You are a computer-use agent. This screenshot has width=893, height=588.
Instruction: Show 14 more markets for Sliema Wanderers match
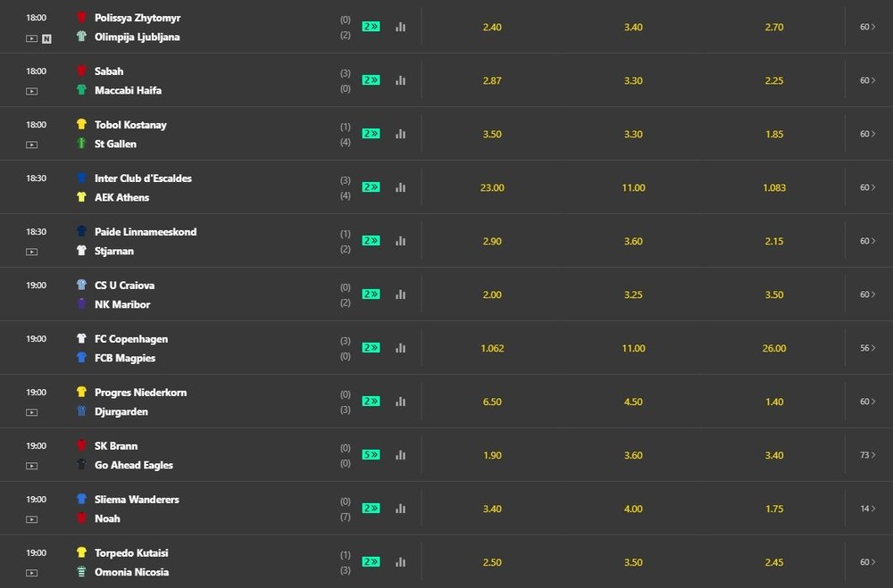(x=865, y=509)
